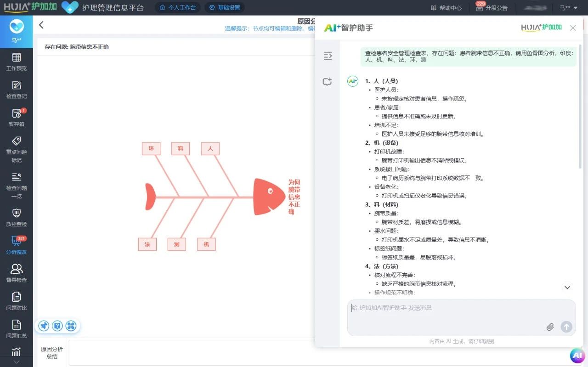Click the pin tool icon
This screenshot has width=588, height=367.
pyautogui.click(x=44, y=326)
